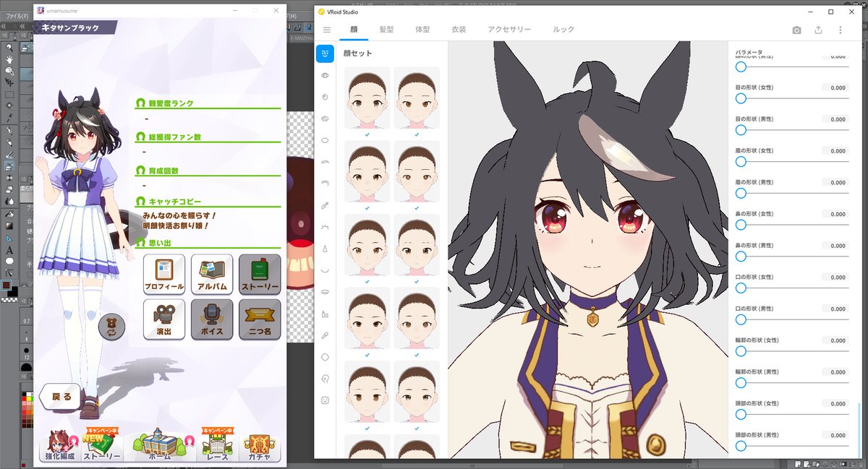Open the eye set category in VRoid sidebar
The image size is (868, 469).
click(x=325, y=75)
